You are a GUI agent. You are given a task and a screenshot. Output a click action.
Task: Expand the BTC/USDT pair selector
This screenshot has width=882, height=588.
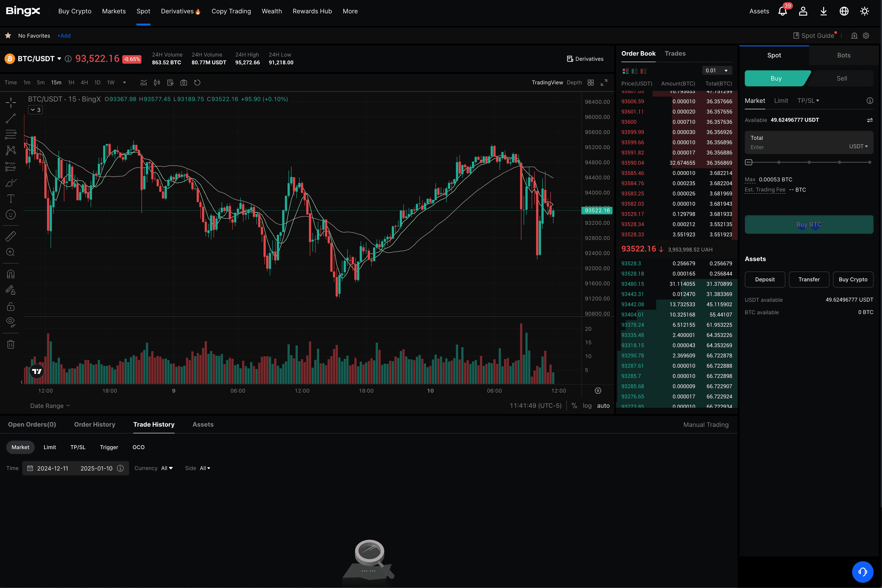click(59, 59)
